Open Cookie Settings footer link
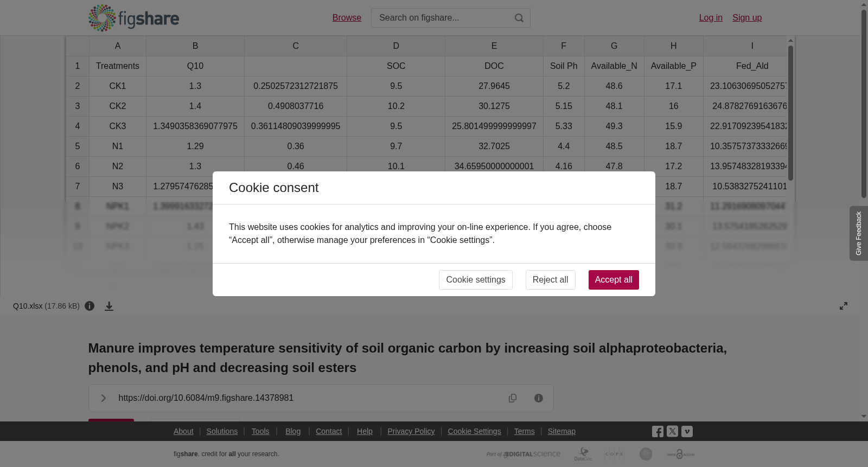Viewport: 868px width, 467px height. tap(474, 431)
